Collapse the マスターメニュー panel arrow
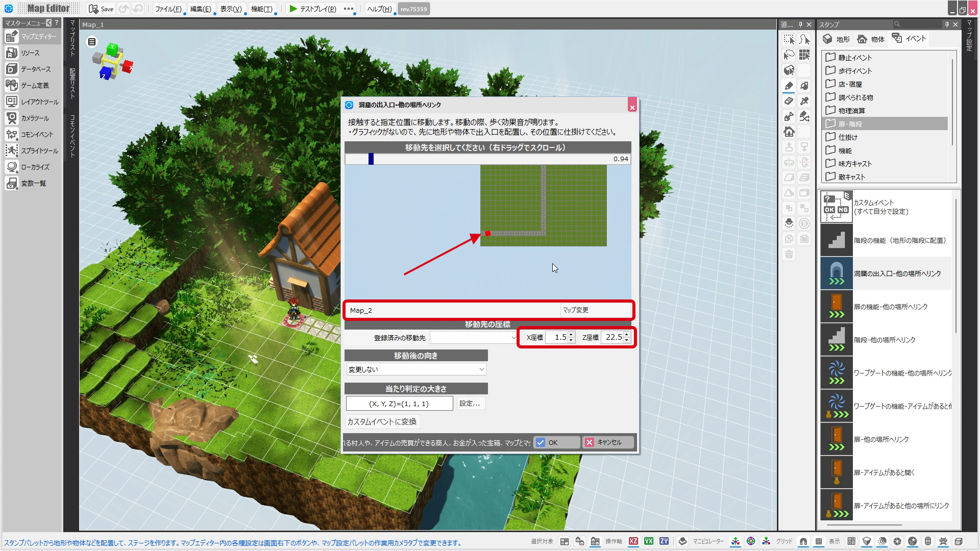 pyautogui.click(x=49, y=23)
